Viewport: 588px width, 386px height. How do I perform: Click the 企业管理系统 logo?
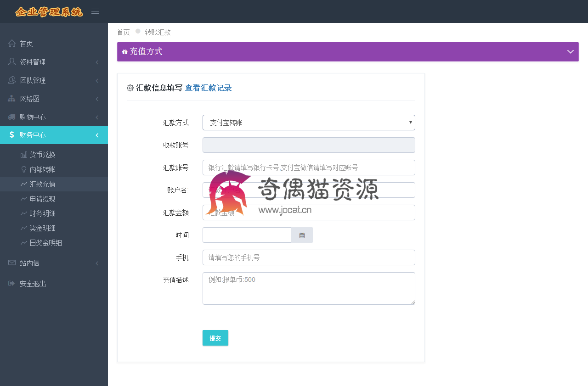click(x=49, y=11)
